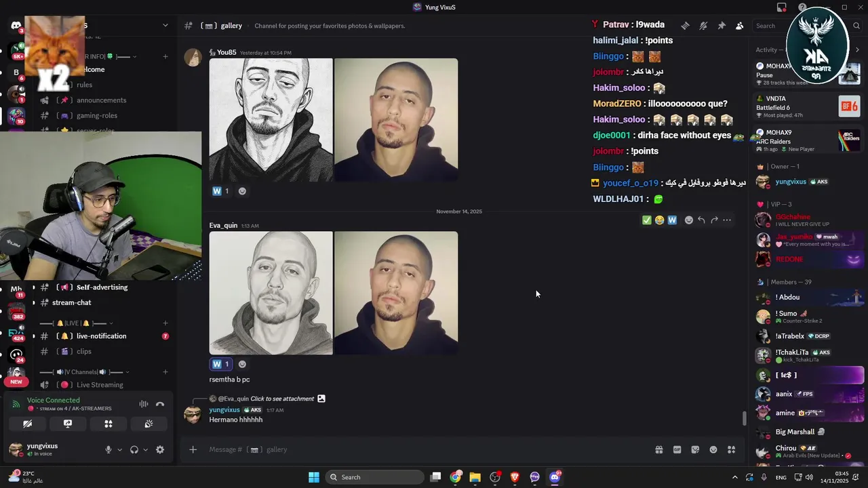Toggle deafen headphones
This screenshot has height=488, width=868.
[134, 449]
